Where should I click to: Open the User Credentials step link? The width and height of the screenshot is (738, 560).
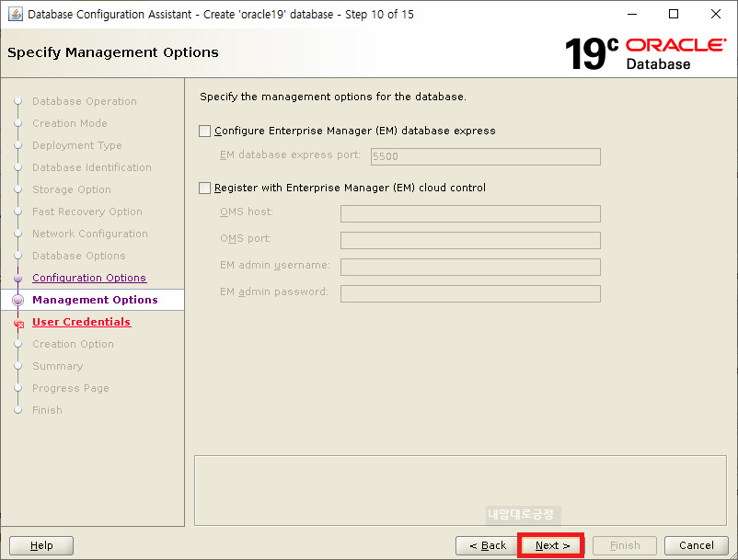click(81, 322)
